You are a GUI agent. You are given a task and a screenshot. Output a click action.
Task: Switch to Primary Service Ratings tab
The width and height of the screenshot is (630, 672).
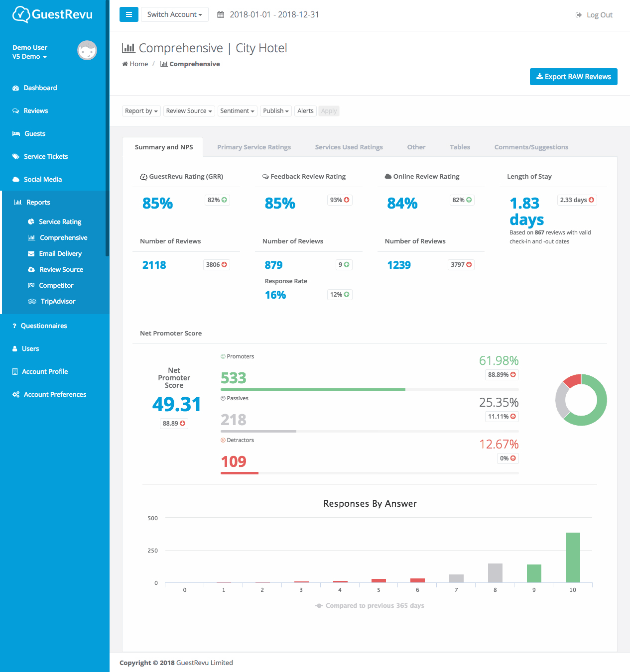point(254,147)
